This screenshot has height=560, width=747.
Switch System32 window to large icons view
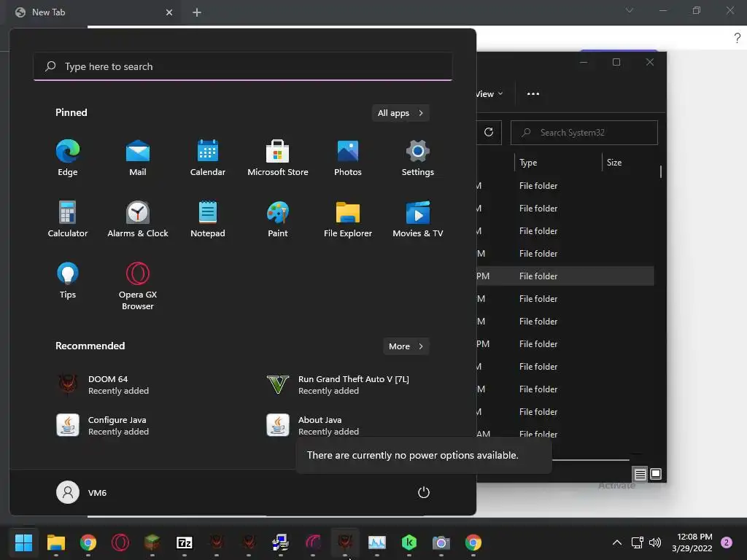656,474
